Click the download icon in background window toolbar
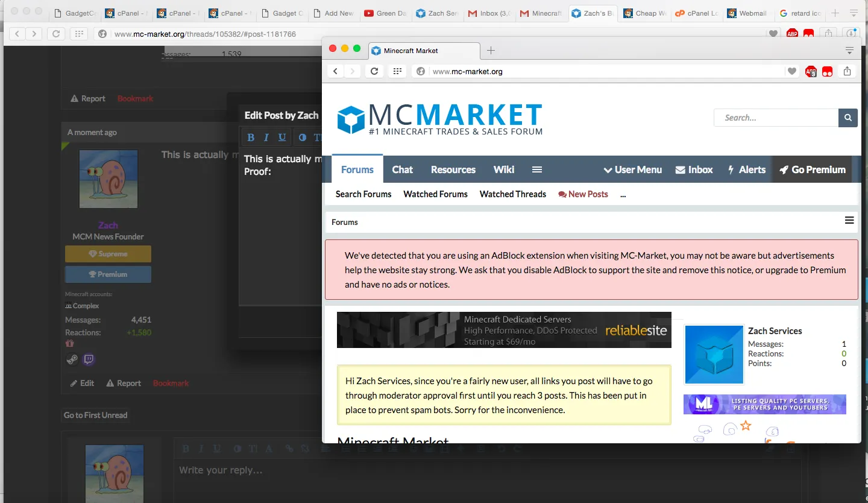Viewport: 868px width, 503px height. (851, 34)
